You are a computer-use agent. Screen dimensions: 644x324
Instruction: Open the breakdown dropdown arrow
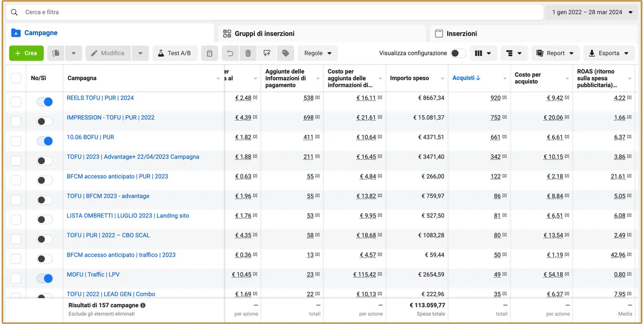pos(520,53)
